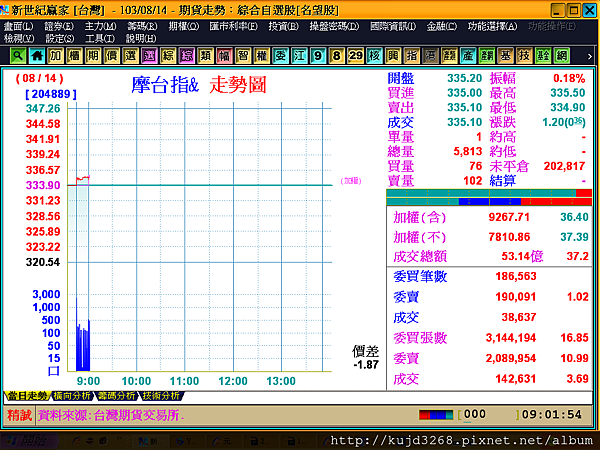Open the 金融(C) menu

click(x=442, y=26)
